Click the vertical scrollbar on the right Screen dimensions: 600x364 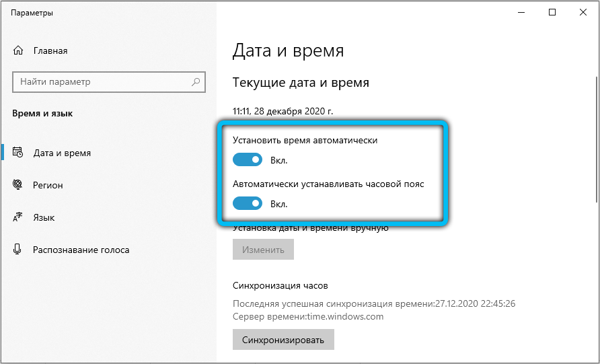pos(596,135)
